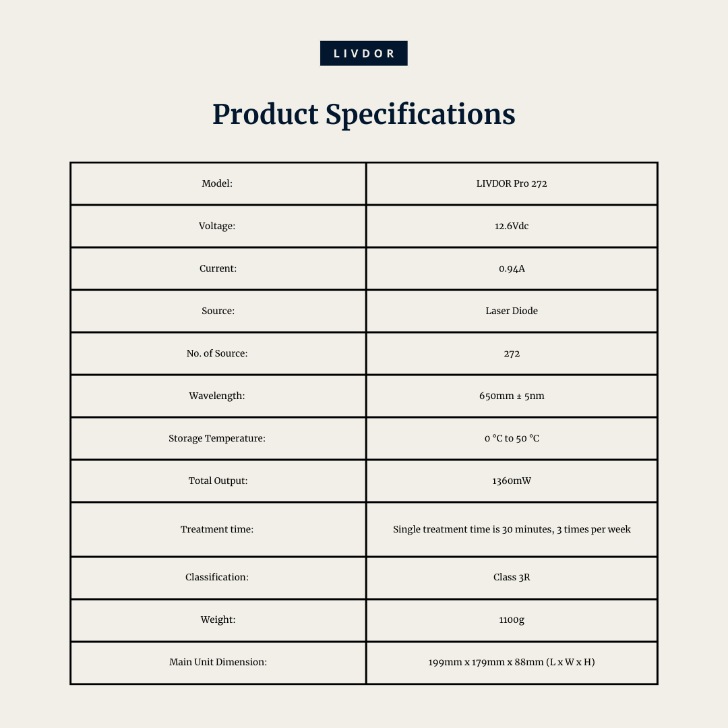This screenshot has height=728, width=728.
Task: Select the Treatment time label
Action: [x=217, y=529]
